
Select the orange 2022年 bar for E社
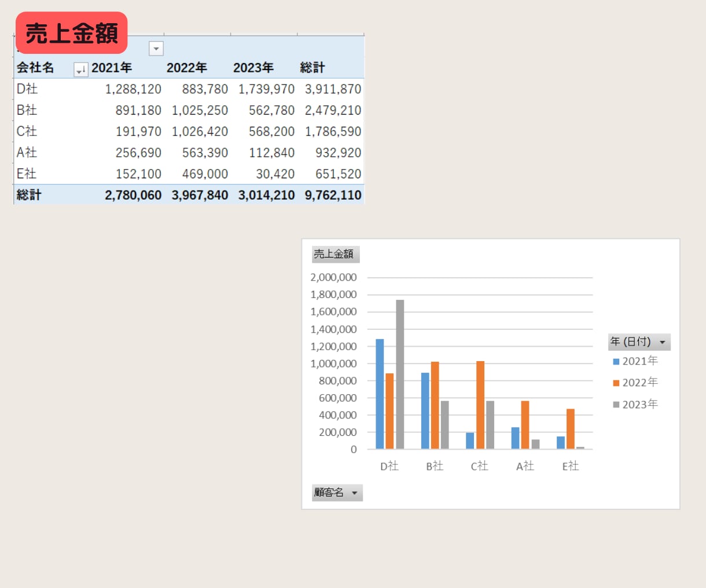571,429
